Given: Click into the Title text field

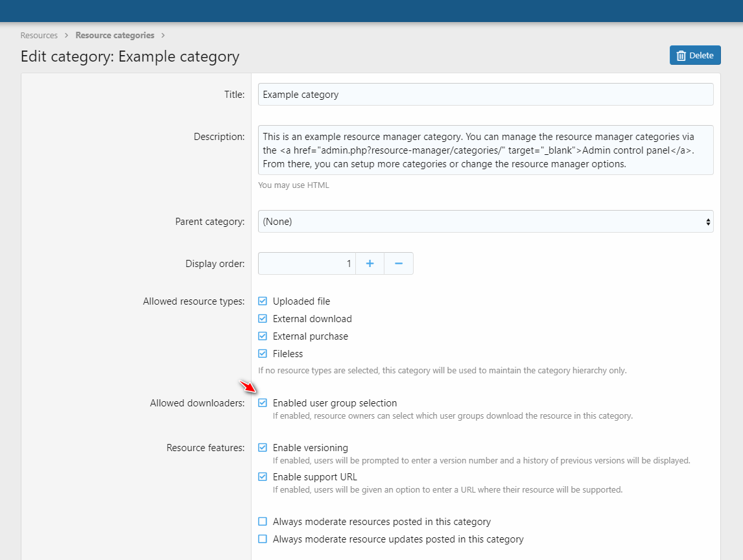Looking at the screenshot, I should pos(485,95).
